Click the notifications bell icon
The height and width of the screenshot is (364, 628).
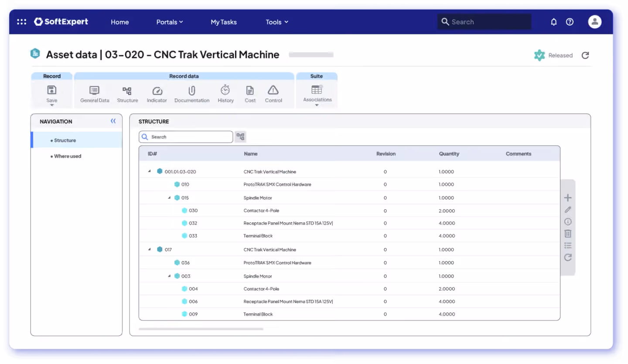tap(554, 22)
